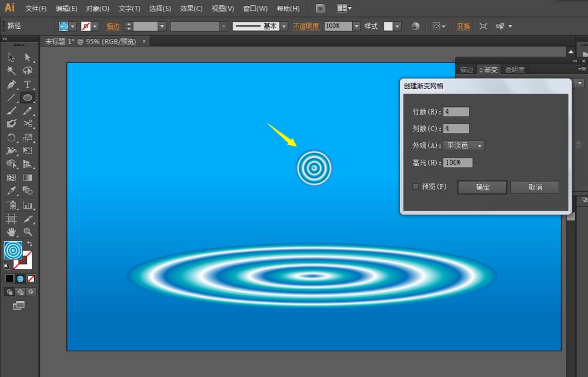Select the Hand tool
The height and width of the screenshot is (377, 588).
tap(11, 232)
